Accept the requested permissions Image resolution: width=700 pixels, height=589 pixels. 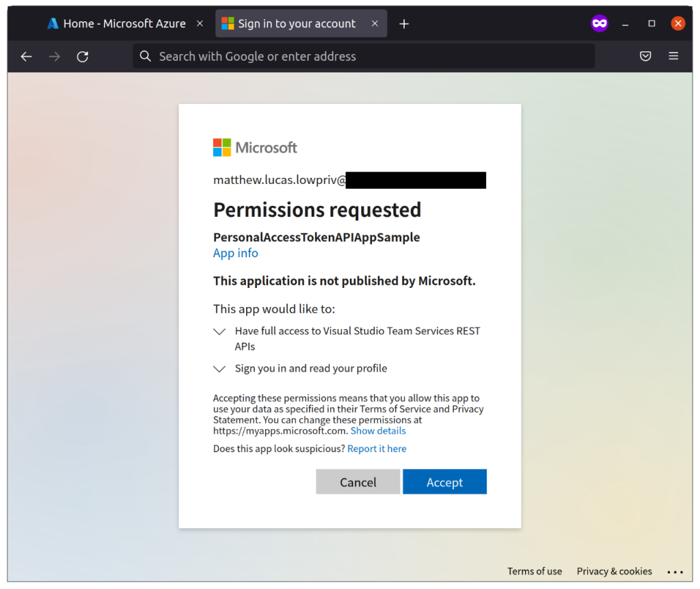[444, 482]
